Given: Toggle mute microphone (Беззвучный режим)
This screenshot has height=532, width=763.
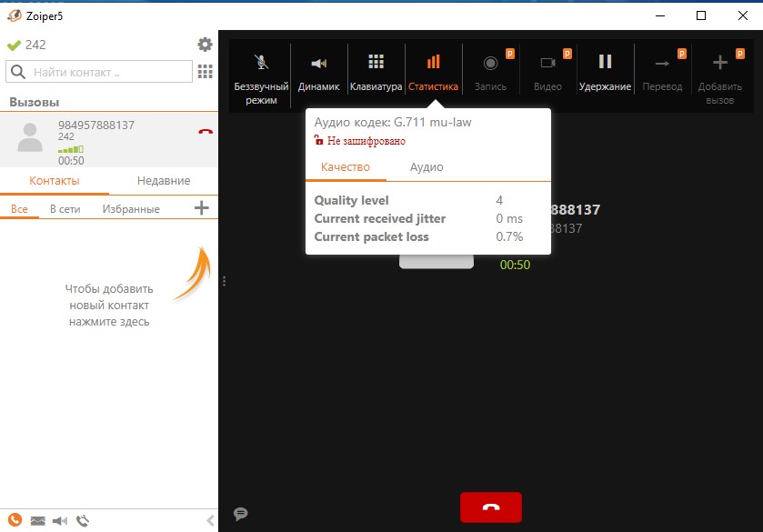Looking at the screenshot, I should click(261, 75).
